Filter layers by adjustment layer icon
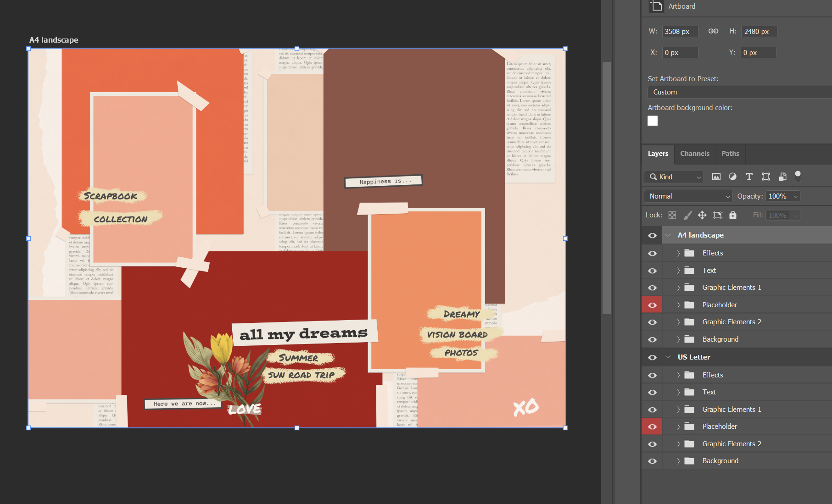This screenshot has height=504, width=832. [x=732, y=177]
